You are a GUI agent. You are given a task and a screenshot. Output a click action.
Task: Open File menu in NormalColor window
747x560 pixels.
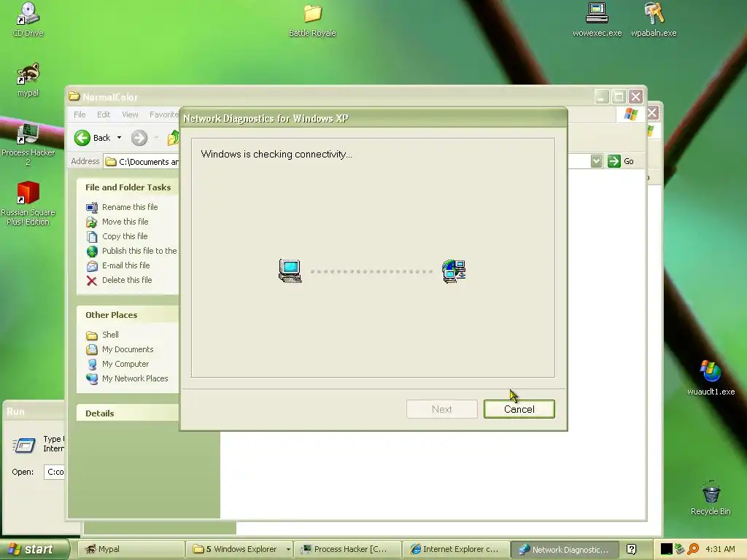80,114
